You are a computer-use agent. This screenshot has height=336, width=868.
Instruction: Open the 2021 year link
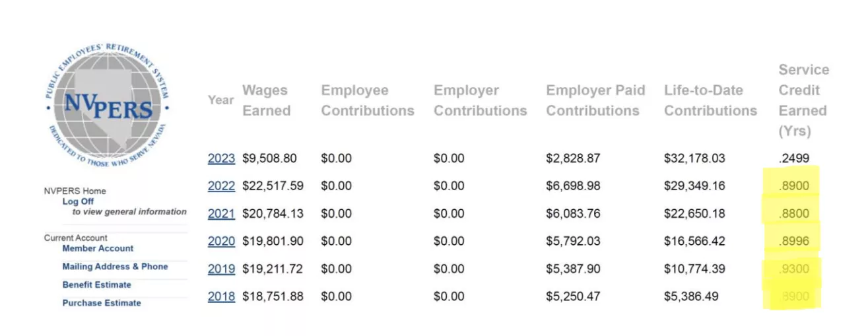(x=221, y=214)
